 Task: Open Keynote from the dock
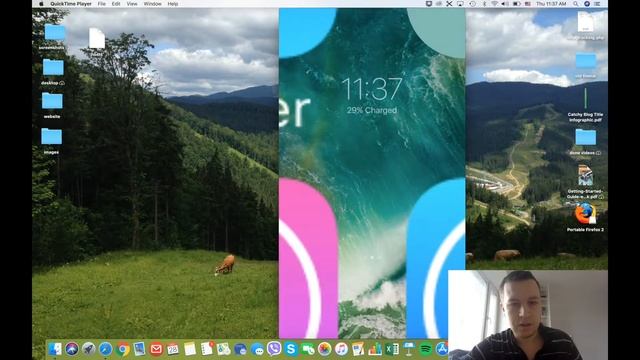click(409, 349)
